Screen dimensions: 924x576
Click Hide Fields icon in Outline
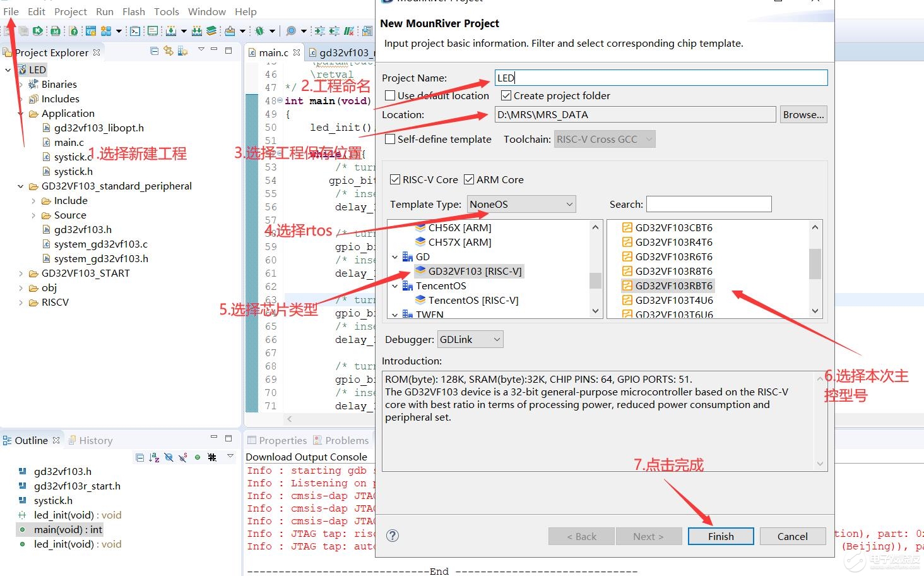point(169,457)
